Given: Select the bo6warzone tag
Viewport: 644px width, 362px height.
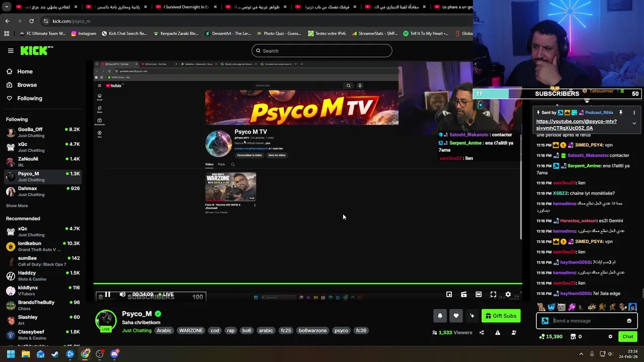Looking at the screenshot, I should tap(312, 330).
